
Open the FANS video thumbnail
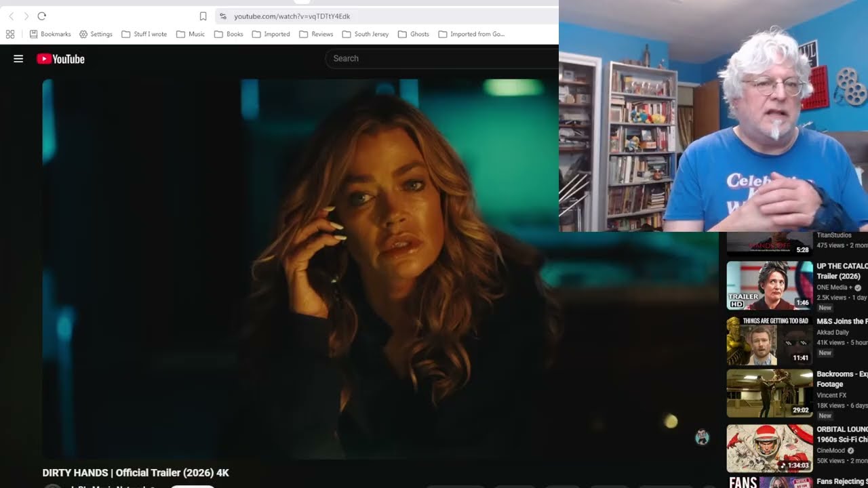tap(770, 483)
